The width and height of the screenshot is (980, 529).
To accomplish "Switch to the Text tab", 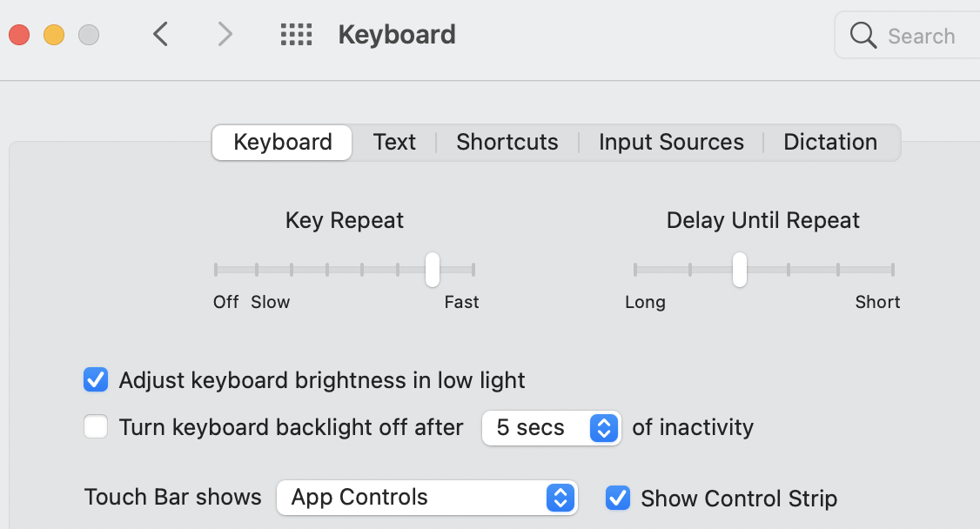I will coord(394,143).
